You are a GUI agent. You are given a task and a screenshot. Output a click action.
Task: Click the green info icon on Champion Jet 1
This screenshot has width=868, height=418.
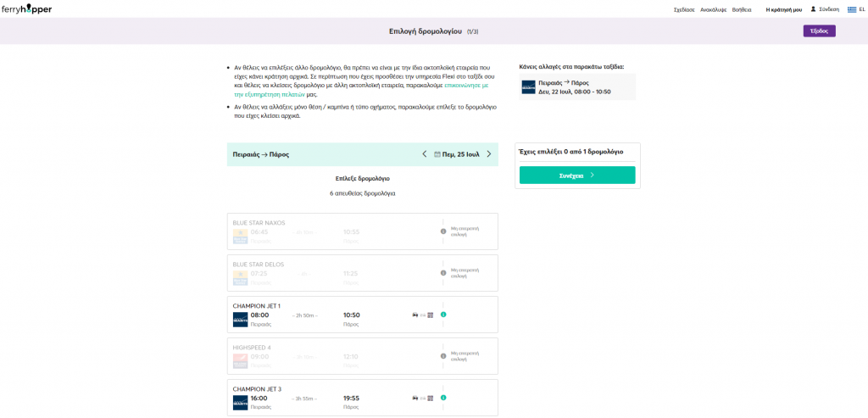[x=443, y=315]
